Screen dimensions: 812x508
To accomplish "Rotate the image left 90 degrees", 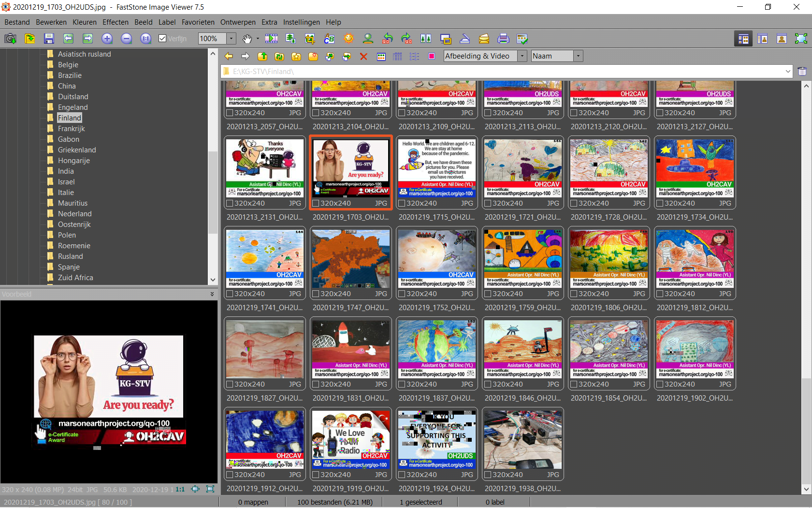I will click(387, 39).
